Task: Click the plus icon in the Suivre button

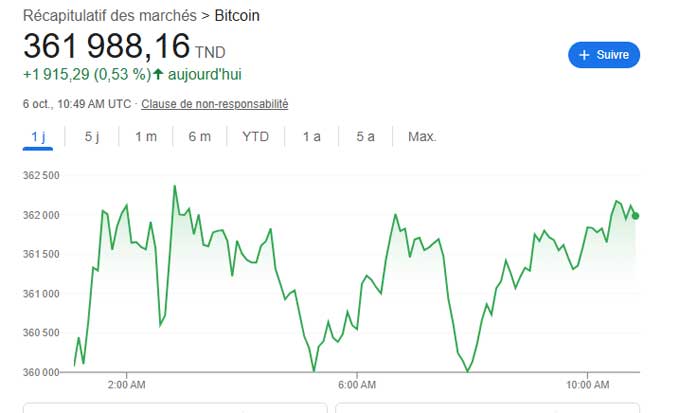Action: click(585, 55)
